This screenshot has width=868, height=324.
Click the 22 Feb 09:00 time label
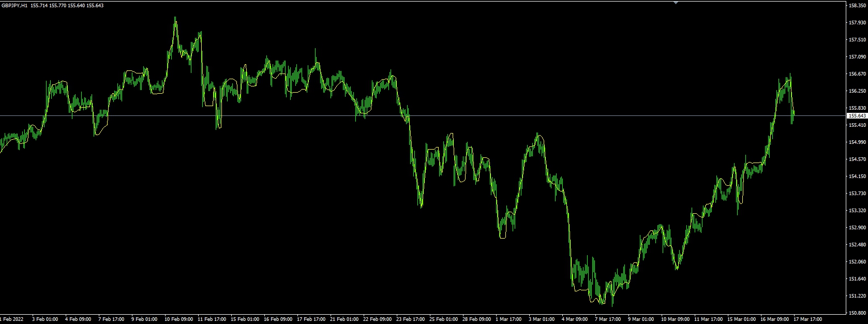pos(378,319)
